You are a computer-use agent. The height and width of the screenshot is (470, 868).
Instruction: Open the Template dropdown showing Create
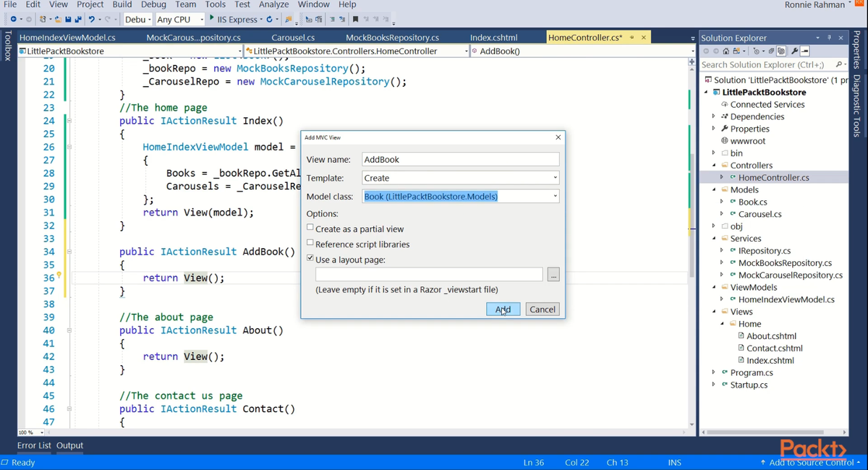click(555, 178)
